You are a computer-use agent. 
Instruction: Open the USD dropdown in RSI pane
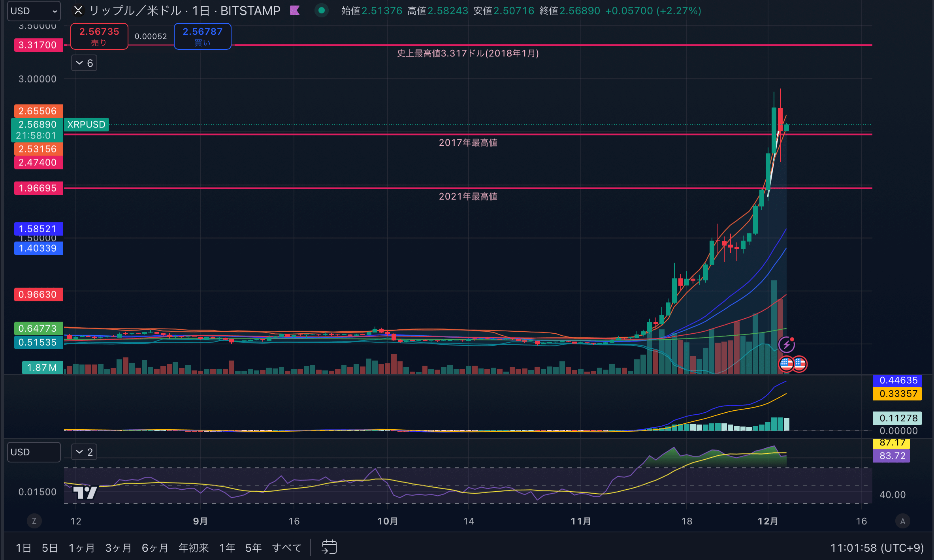(x=34, y=452)
